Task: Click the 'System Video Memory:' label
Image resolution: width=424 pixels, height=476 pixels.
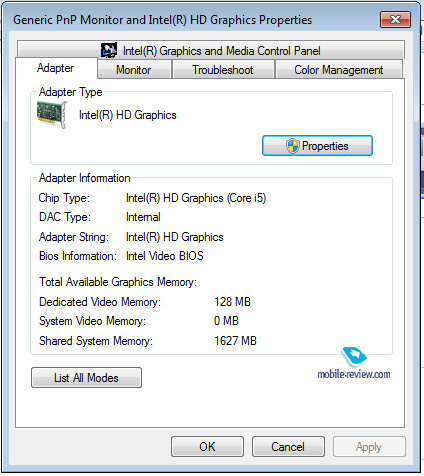Action: tap(92, 321)
